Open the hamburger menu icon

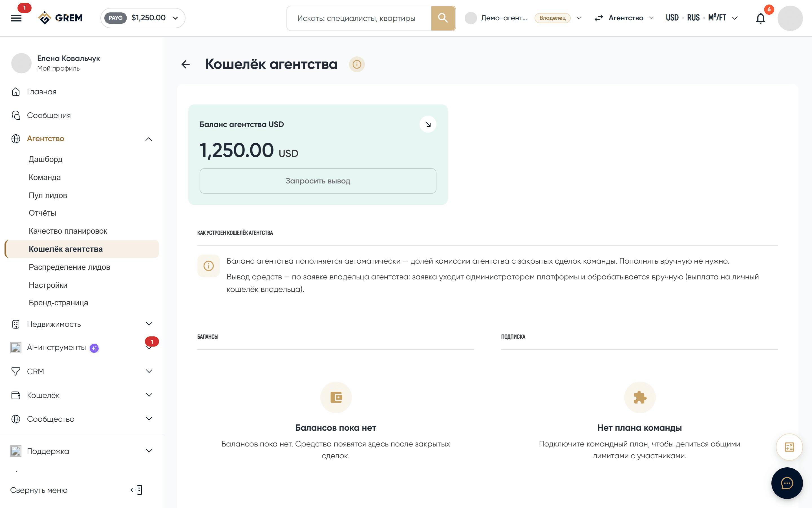[16, 18]
